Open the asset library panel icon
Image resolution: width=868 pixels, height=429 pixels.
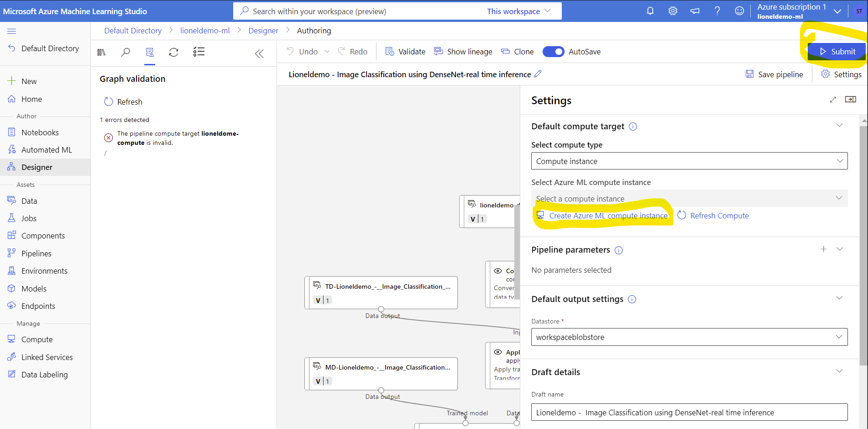101,52
